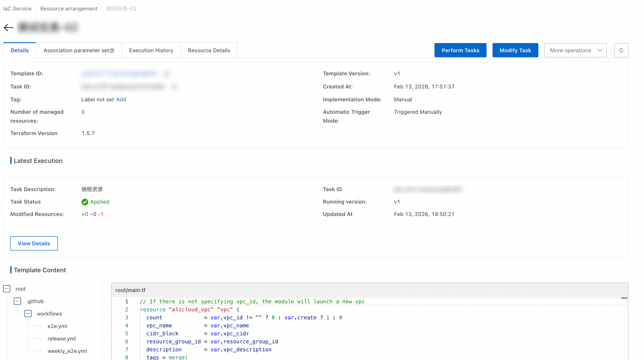Switch to the Resource Details tab
Screen dimensions: 644x360
(209, 50)
